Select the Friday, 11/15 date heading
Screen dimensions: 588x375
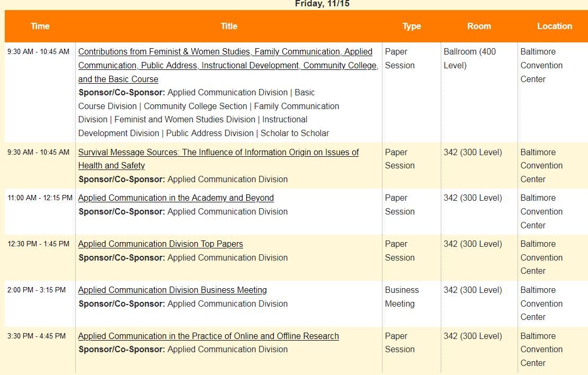click(322, 4)
